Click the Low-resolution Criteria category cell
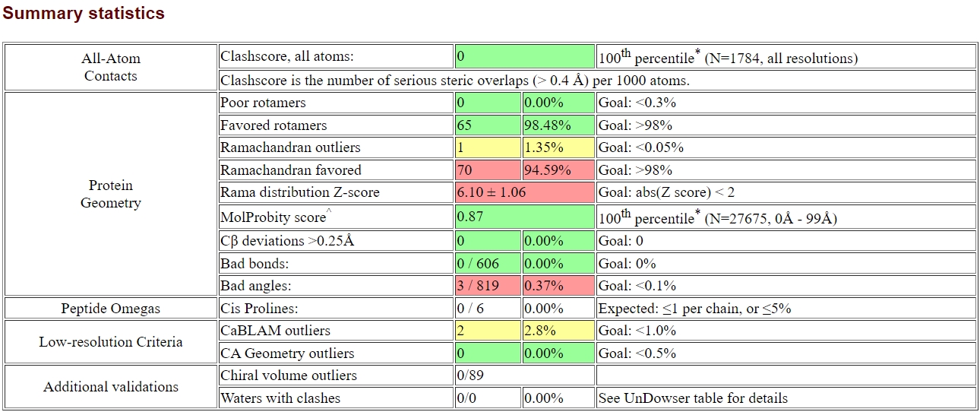This screenshot has width=980, height=412. [111, 342]
